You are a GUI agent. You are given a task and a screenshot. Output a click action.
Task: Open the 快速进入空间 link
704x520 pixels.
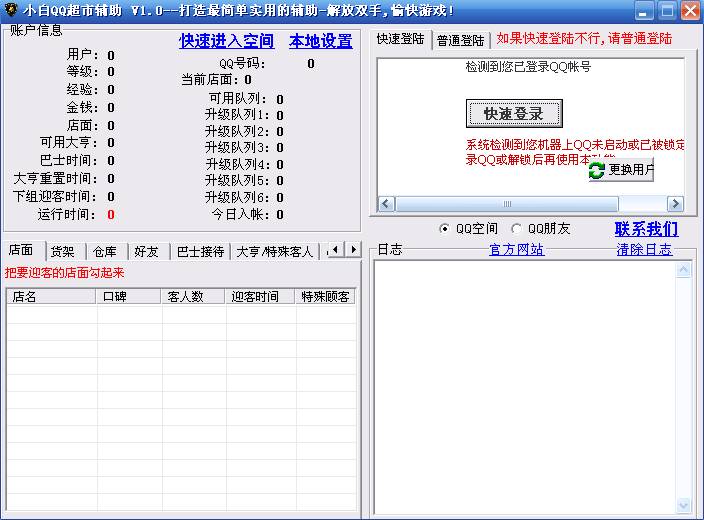(226, 41)
